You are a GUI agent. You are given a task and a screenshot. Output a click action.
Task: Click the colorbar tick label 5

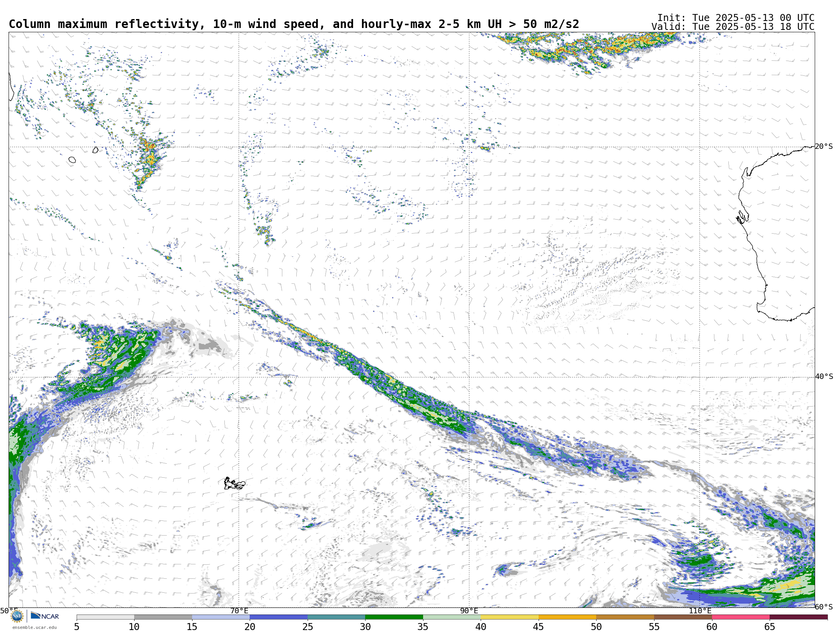77,627
